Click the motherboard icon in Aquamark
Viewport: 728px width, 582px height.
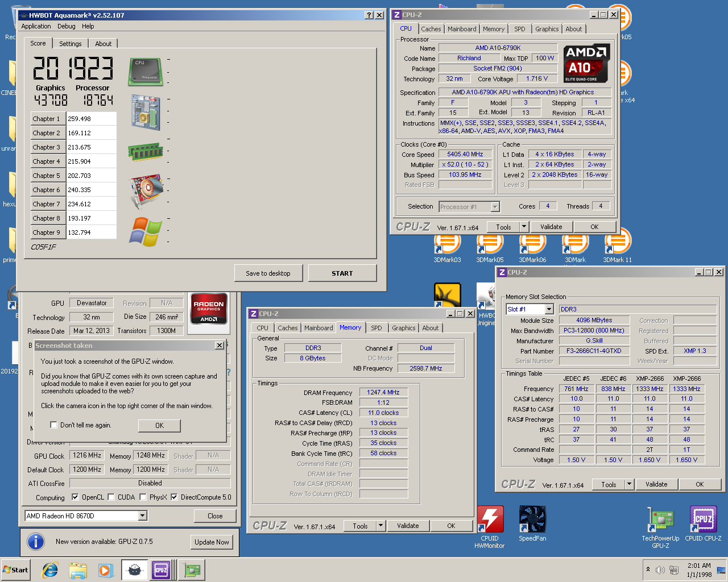(146, 112)
